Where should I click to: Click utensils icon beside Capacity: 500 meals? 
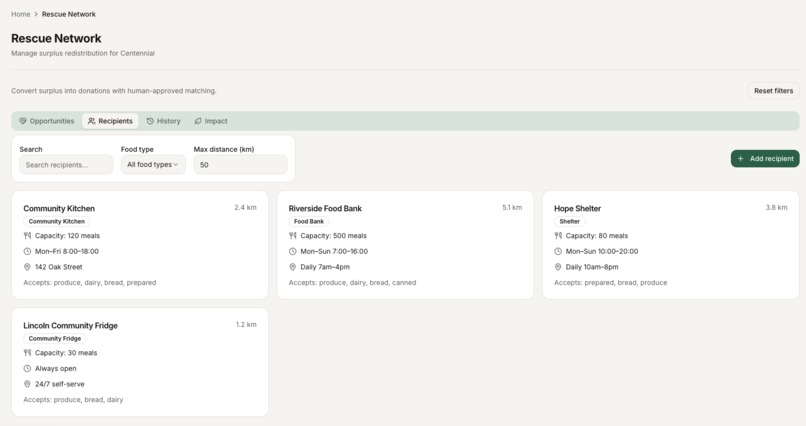[x=292, y=236]
